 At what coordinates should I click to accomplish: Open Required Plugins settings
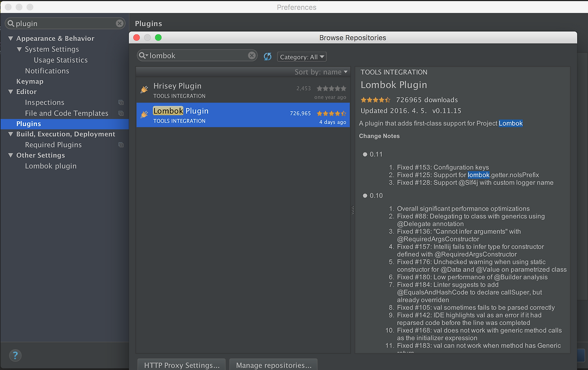tap(53, 145)
